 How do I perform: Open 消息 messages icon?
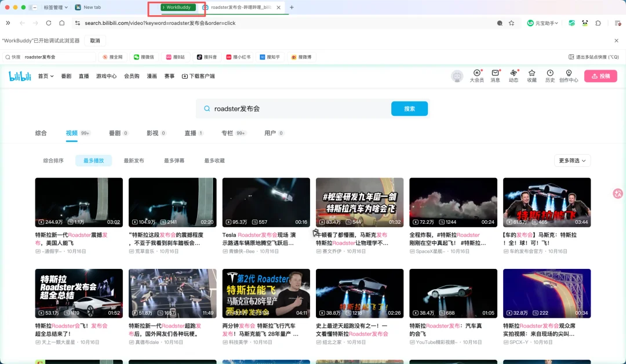495,75
